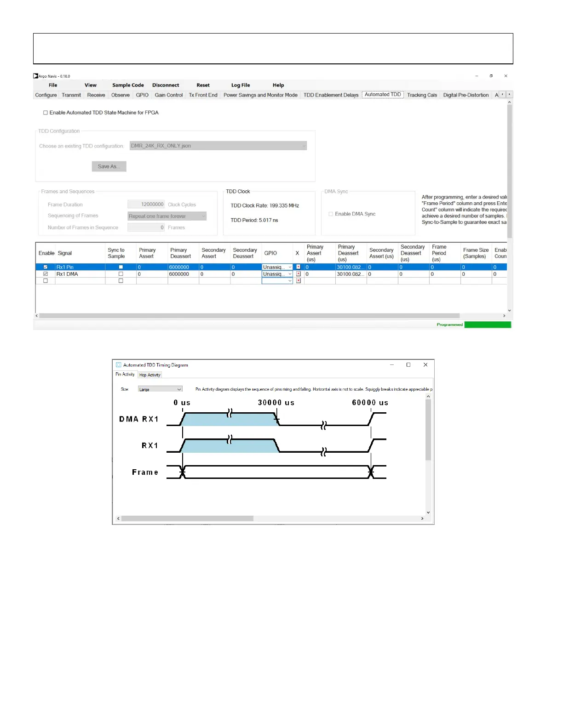
Task: Open Power Savings and Monitor Mode tab
Action: pyautogui.click(x=260, y=95)
